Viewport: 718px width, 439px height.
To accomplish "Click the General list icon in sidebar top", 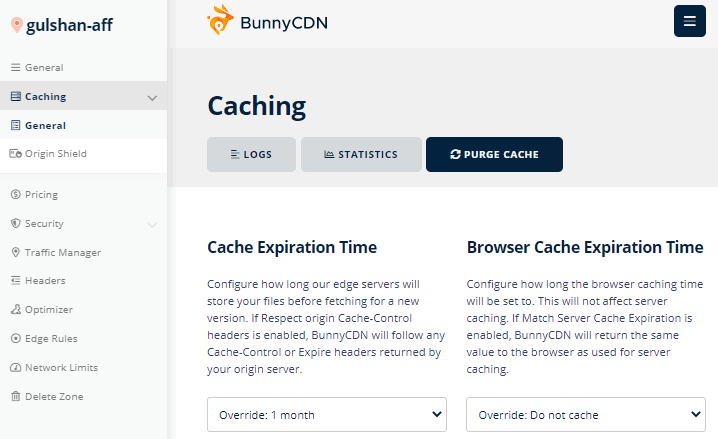I will (x=16, y=67).
